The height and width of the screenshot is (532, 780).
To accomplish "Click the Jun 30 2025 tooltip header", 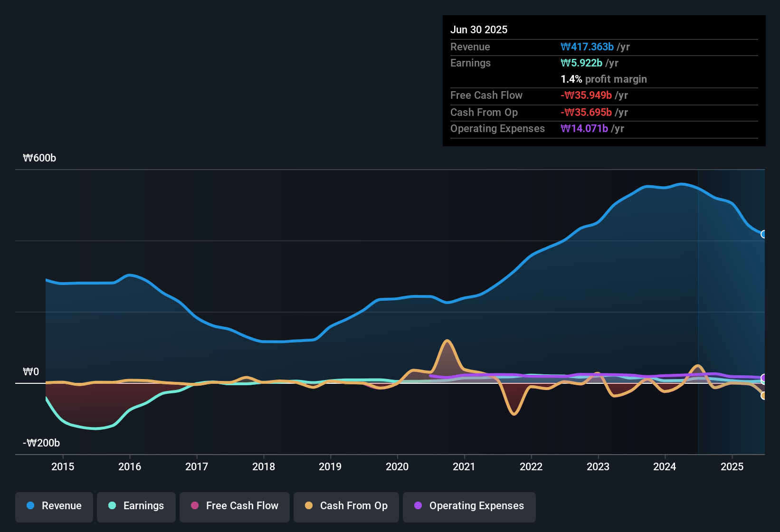I will (x=479, y=29).
